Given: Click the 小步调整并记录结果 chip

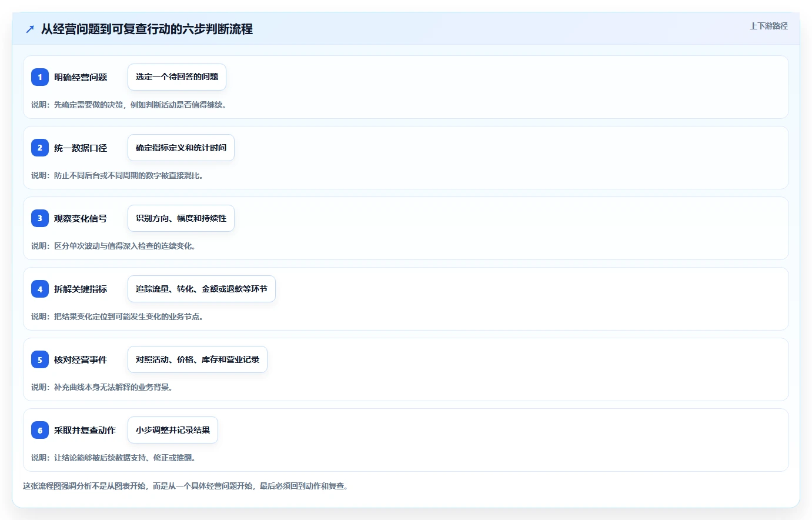Looking at the screenshot, I should pos(173,430).
